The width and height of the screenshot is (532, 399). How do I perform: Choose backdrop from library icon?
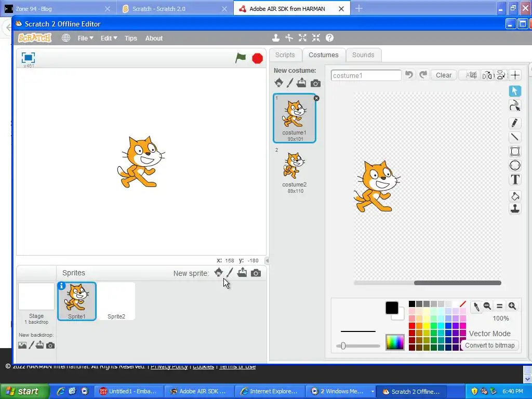[x=22, y=345]
